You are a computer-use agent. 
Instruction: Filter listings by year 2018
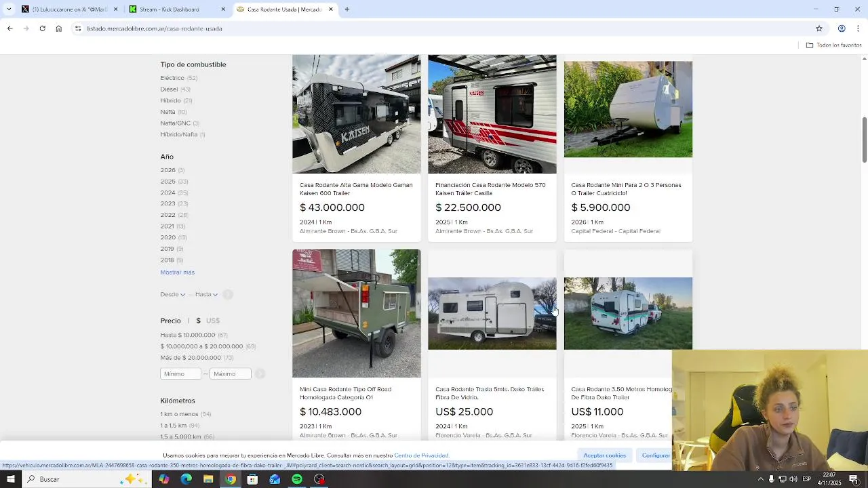click(x=172, y=260)
